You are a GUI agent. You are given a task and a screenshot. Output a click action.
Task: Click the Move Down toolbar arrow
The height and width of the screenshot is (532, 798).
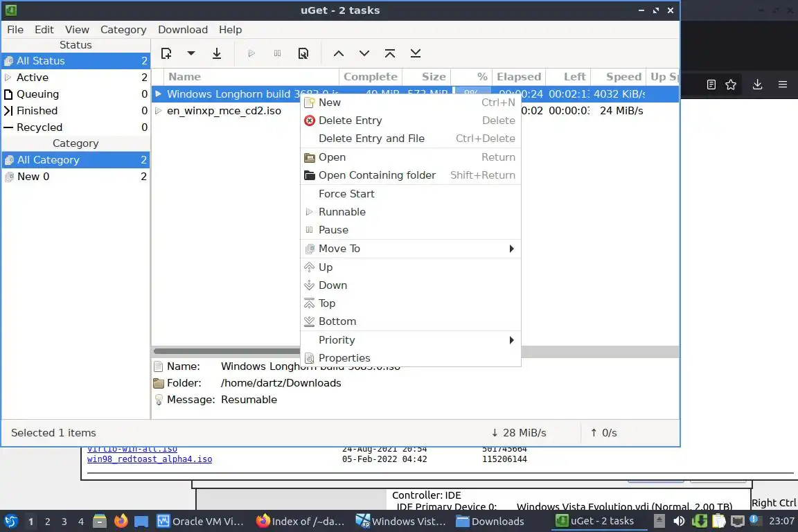tap(364, 53)
